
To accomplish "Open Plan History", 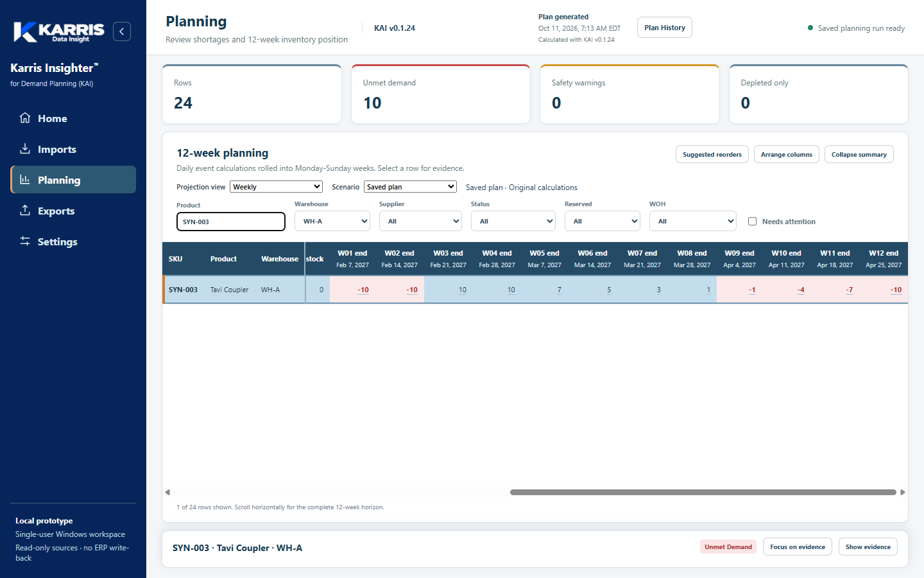I will pos(665,28).
